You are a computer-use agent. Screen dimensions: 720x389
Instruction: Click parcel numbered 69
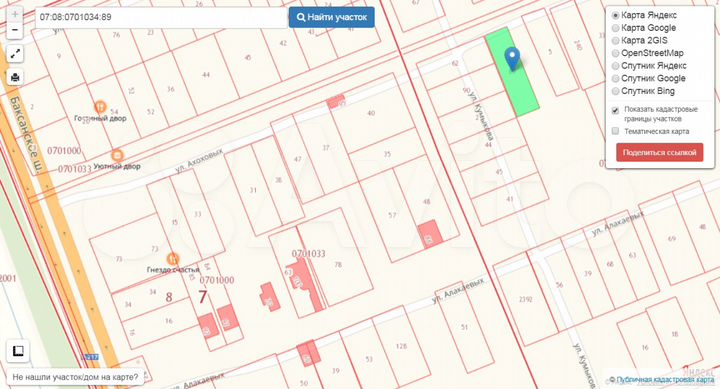672,239
